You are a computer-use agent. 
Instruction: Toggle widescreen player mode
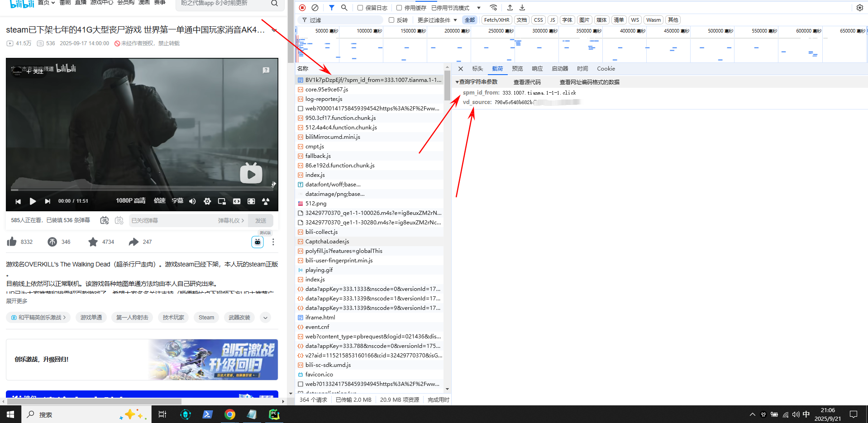tap(237, 201)
